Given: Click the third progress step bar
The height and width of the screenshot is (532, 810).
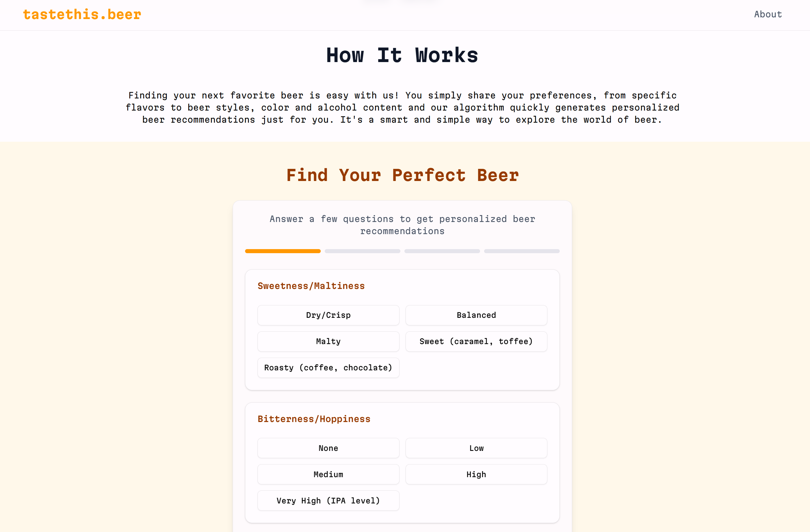Looking at the screenshot, I should (442, 251).
